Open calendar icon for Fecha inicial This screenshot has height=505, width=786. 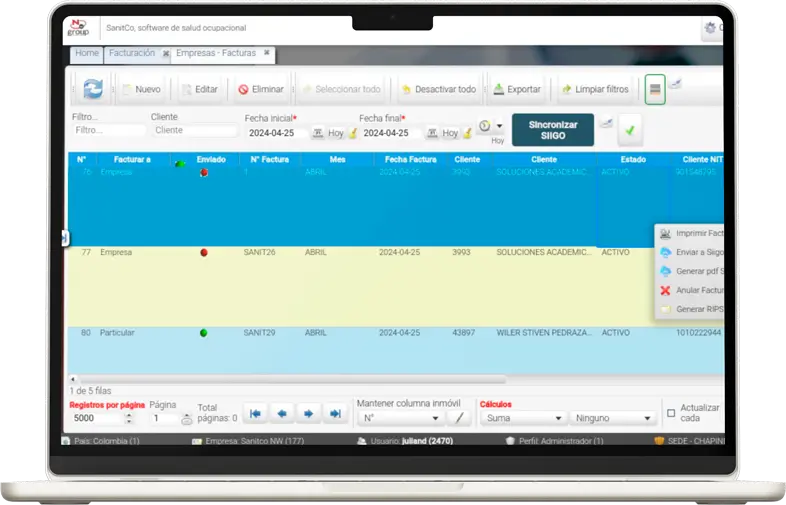tap(318, 133)
